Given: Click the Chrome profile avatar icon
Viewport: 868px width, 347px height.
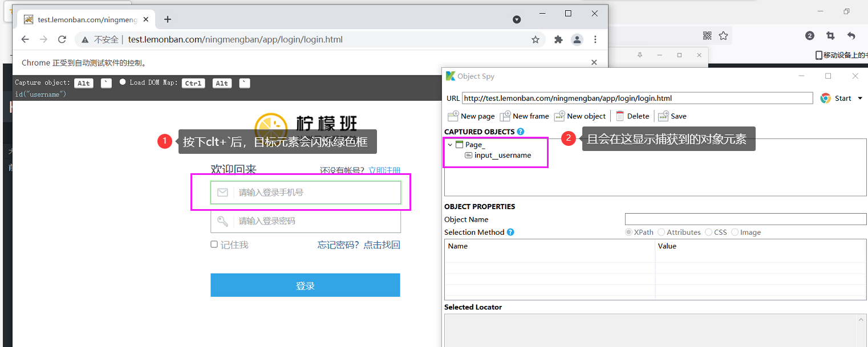Looking at the screenshot, I should coord(577,39).
